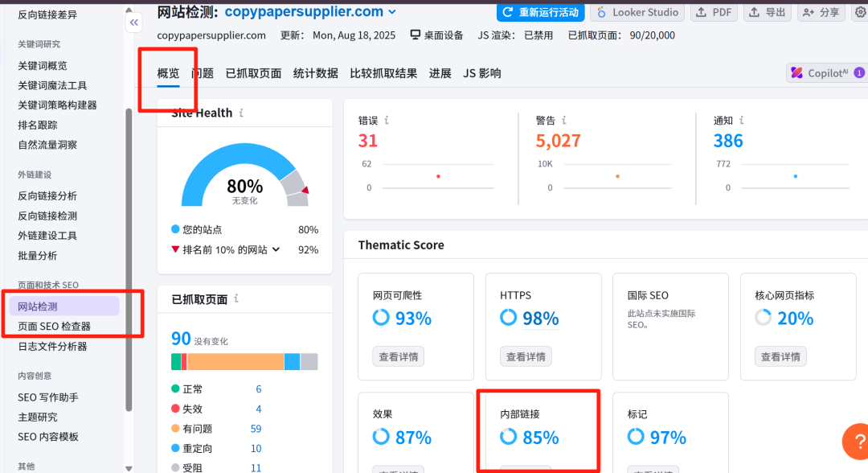
Task: View details for 核心网页指标
Action: point(780,356)
